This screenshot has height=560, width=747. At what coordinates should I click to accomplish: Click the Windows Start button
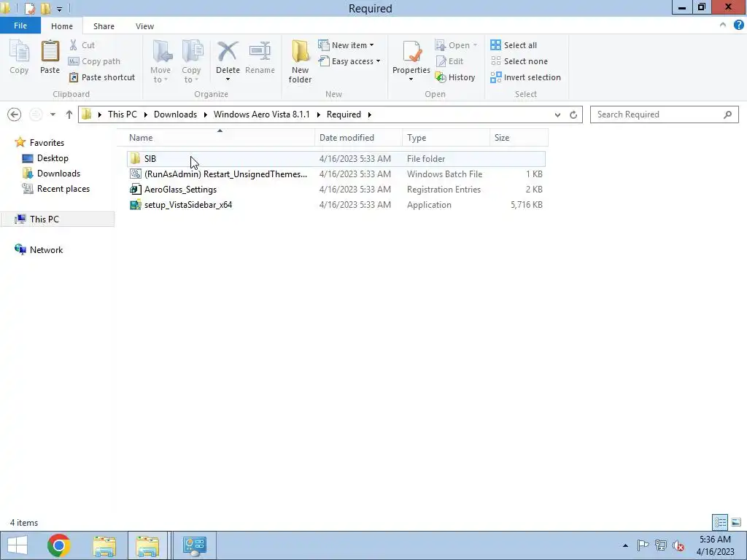18,545
